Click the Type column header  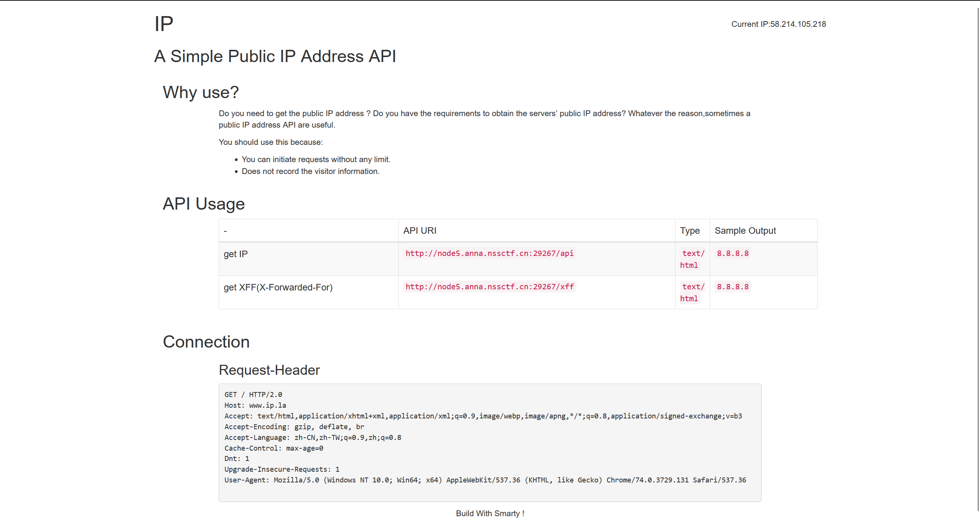690,231
